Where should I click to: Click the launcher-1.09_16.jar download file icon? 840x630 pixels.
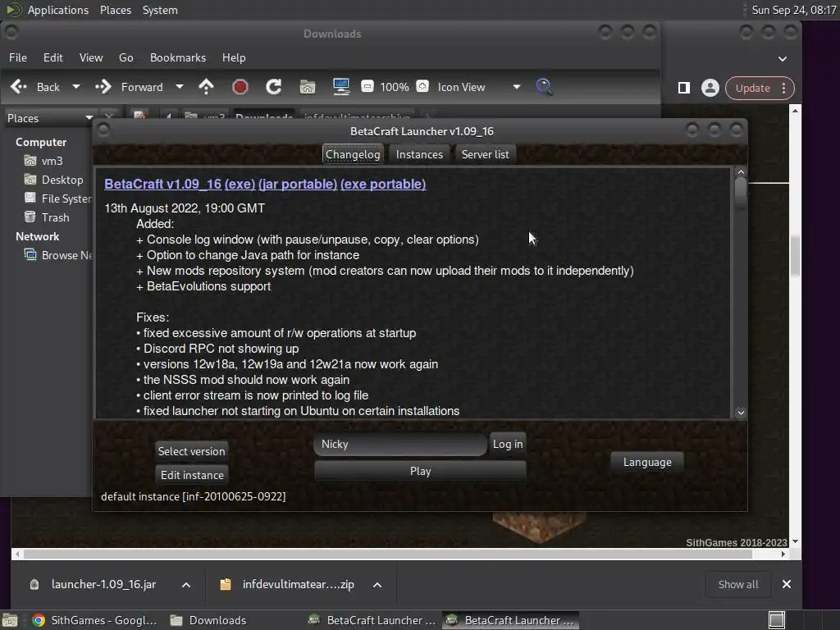(x=34, y=584)
